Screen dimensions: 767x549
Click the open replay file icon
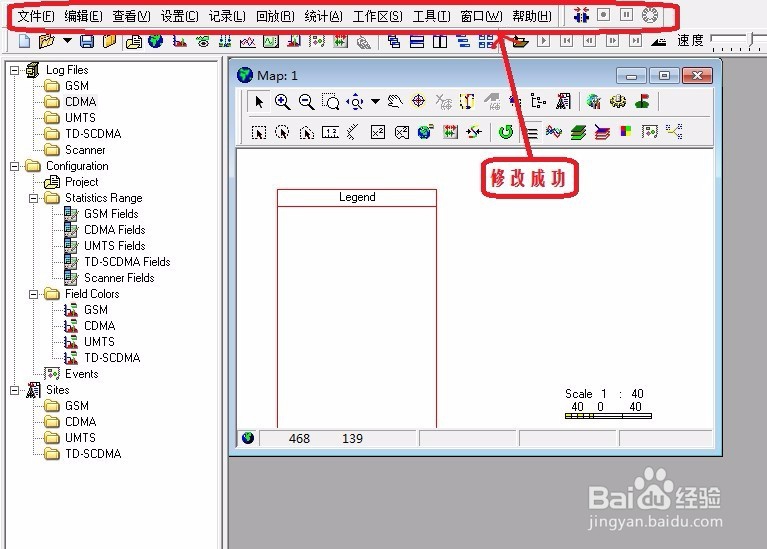pos(520,41)
